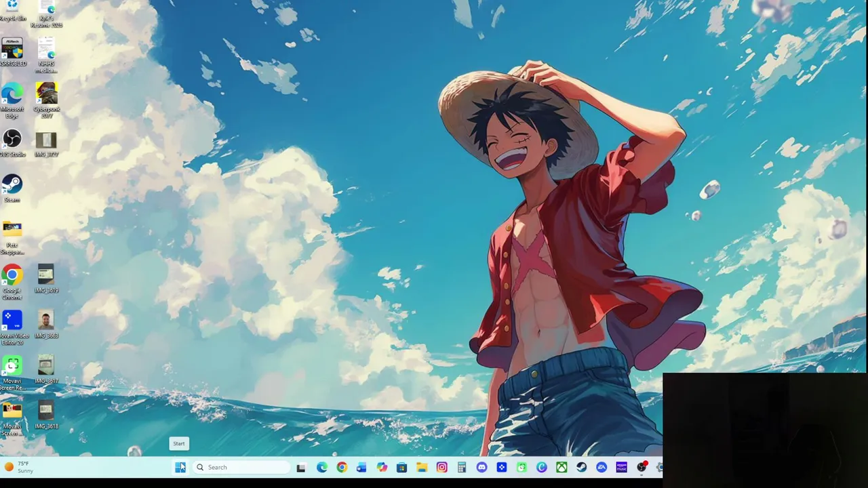
Task: Select the Movavi Video Editor desktop shortcut
Action: tap(12, 328)
